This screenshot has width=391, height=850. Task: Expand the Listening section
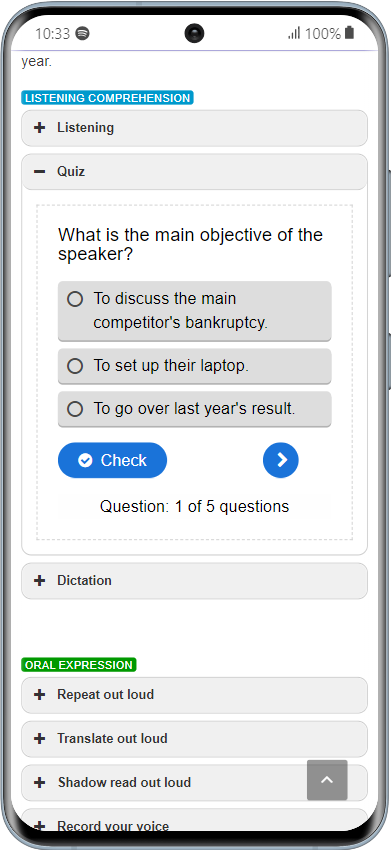click(x=194, y=128)
